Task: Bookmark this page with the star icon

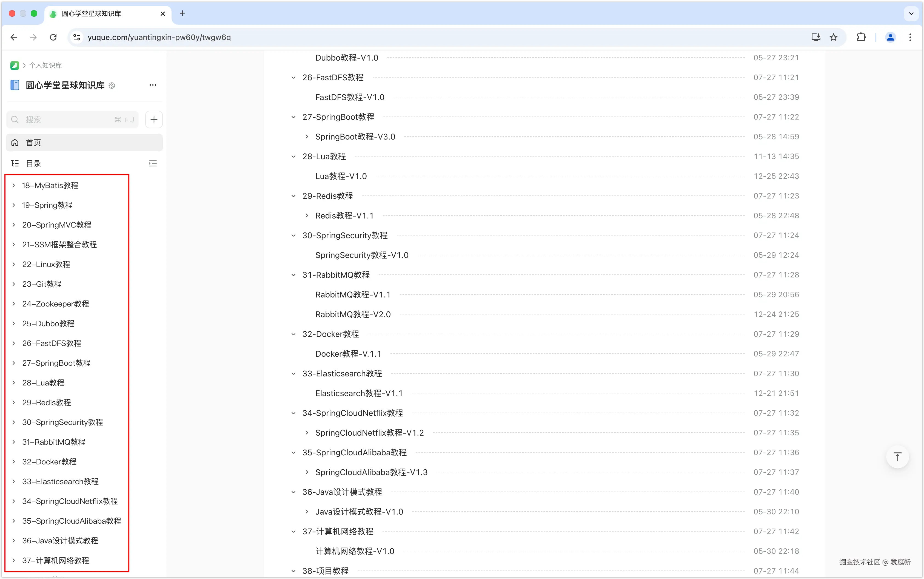Action: pyautogui.click(x=833, y=37)
